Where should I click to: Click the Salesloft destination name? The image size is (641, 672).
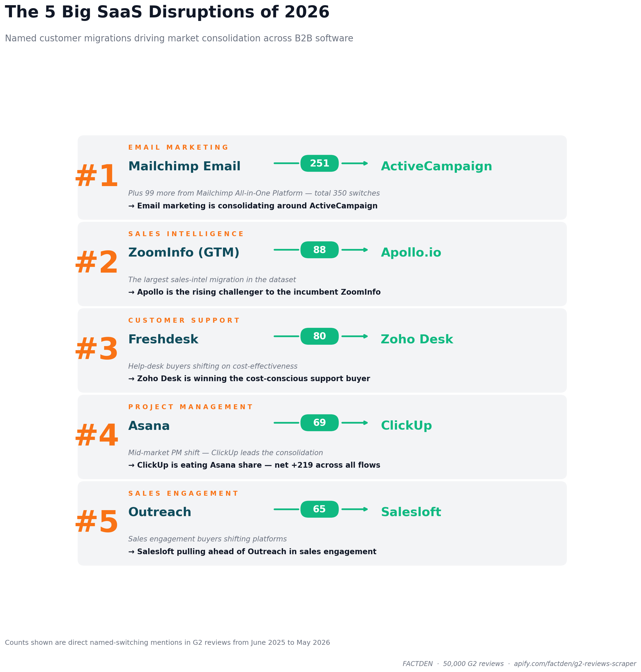[x=411, y=512]
